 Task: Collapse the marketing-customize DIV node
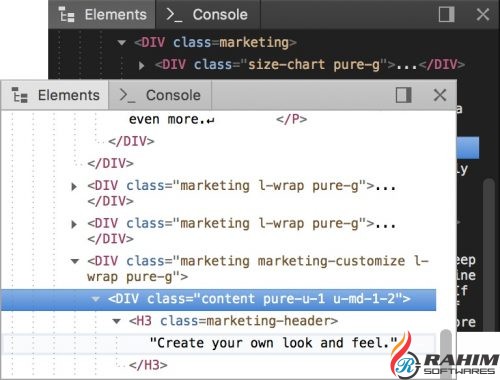pyautogui.click(x=75, y=261)
